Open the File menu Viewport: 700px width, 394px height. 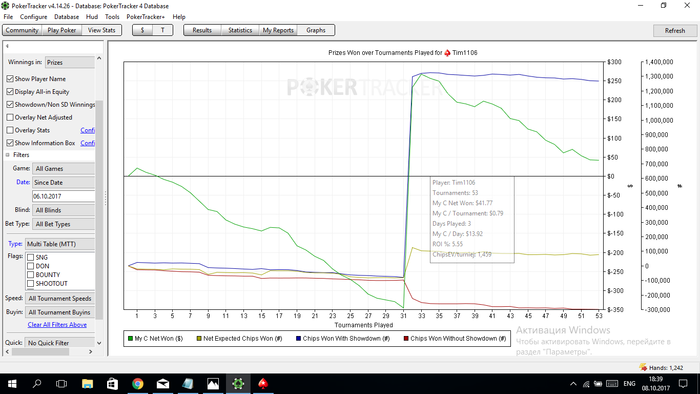[x=8, y=17]
